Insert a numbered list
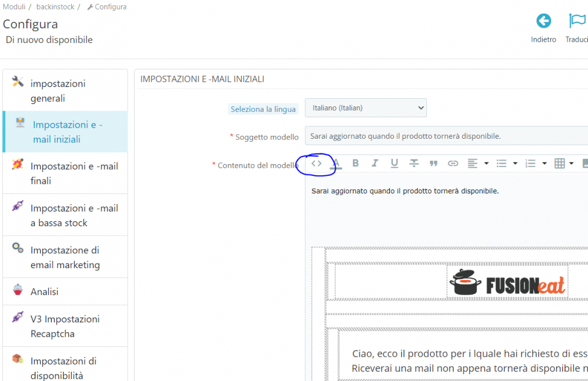The width and height of the screenshot is (588, 381). click(x=530, y=163)
